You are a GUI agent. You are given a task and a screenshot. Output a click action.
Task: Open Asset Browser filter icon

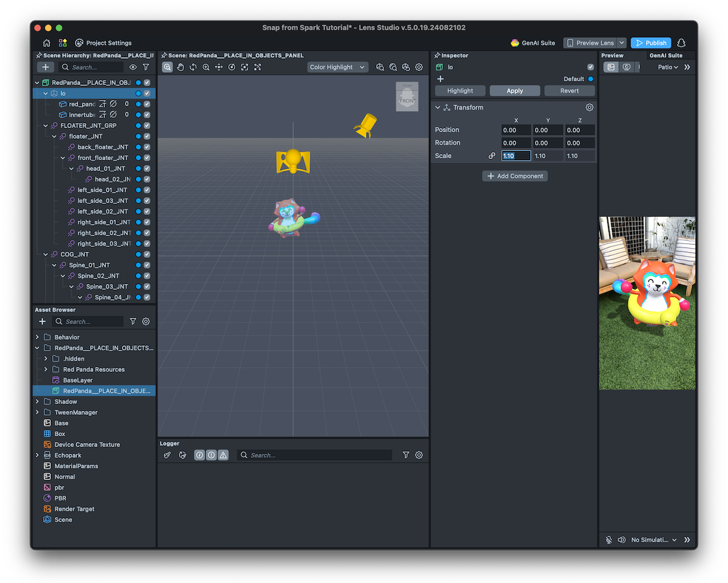133,322
